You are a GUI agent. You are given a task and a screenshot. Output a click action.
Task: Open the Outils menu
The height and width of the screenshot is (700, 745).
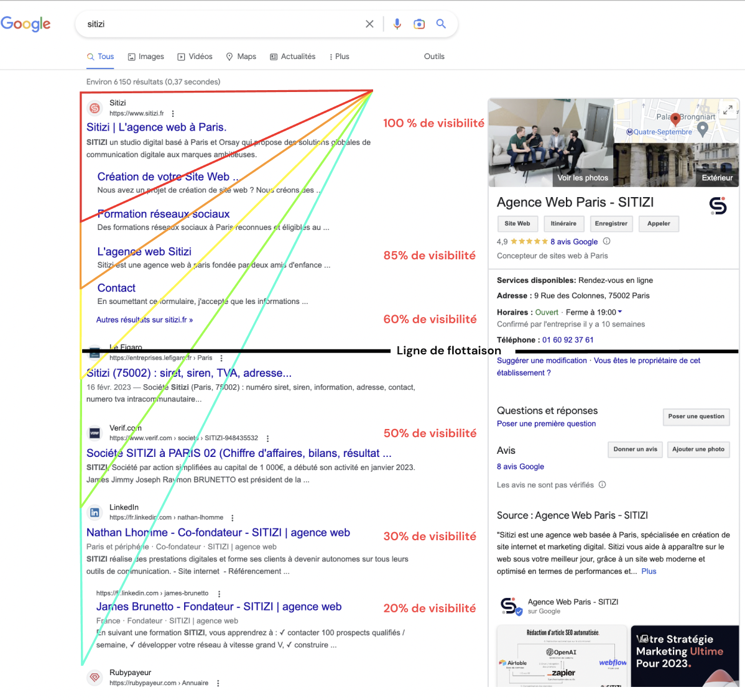click(x=434, y=57)
